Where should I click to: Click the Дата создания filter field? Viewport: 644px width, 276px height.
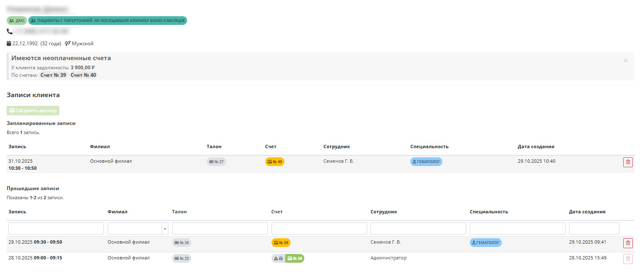pyautogui.click(x=594, y=229)
